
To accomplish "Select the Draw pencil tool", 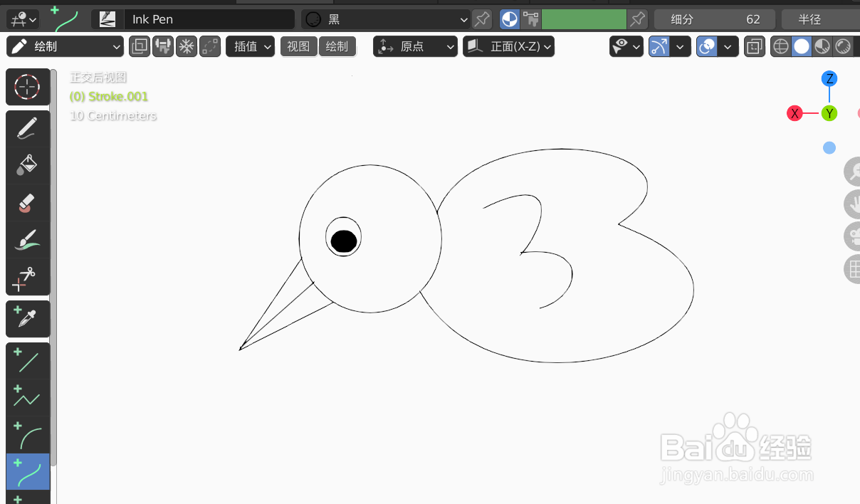I will (x=28, y=129).
